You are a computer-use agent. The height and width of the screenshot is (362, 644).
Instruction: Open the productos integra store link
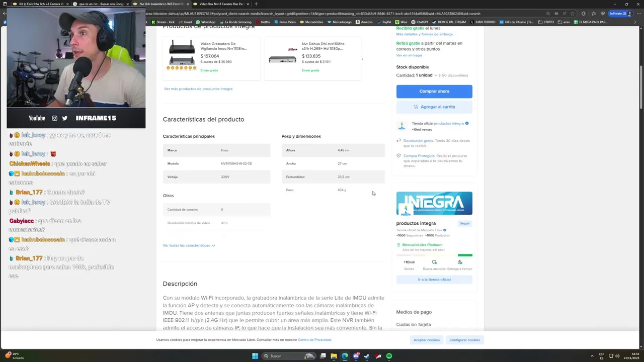pos(449,123)
